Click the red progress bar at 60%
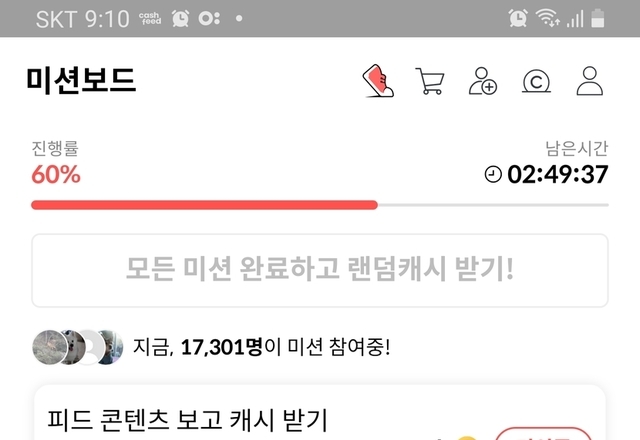Screen dimensions: 640x440 204,205
